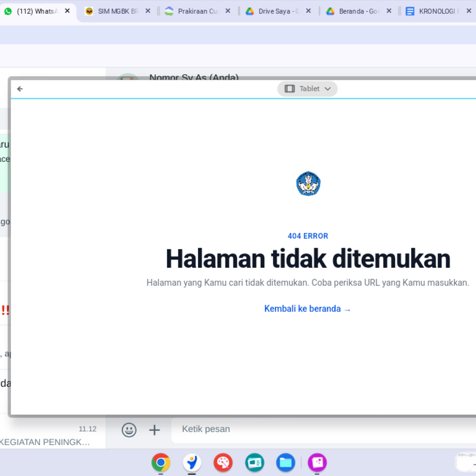Image resolution: width=476 pixels, height=476 pixels.
Task: Launch the app beside Chrome on the shelf
Action: (x=192, y=463)
